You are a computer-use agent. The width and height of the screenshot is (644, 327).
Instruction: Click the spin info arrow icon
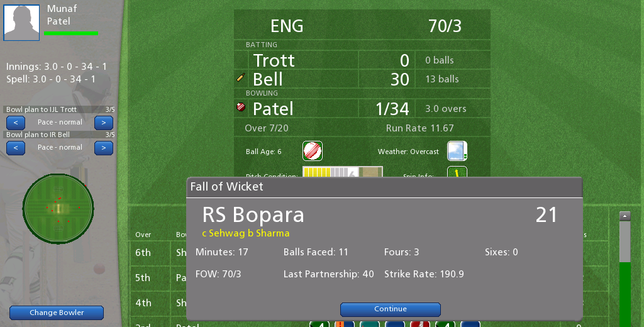click(x=457, y=172)
